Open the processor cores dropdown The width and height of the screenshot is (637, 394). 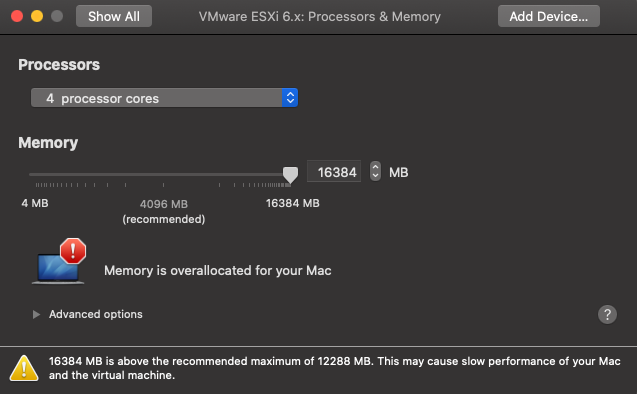(165, 98)
